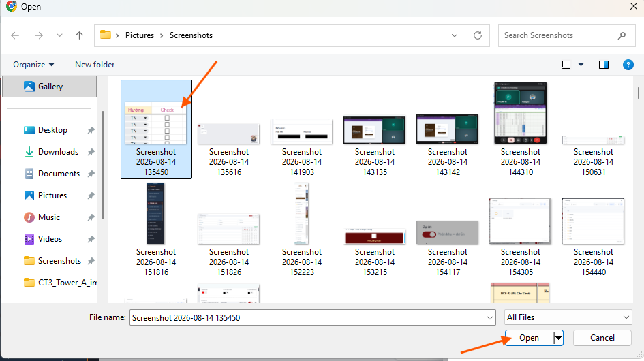Open the help question mark icon
The width and height of the screenshot is (644, 361).
point(628,65)
